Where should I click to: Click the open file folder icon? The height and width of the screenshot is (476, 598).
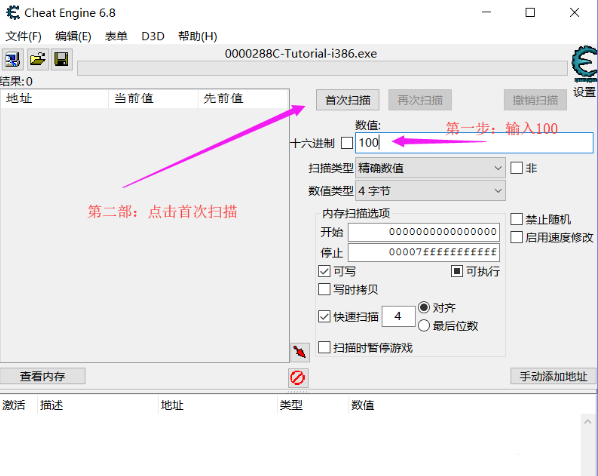pos(37,60)
